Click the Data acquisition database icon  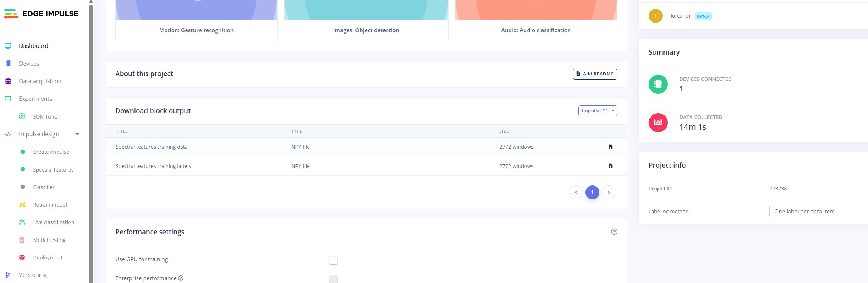[x=8, y=81]
